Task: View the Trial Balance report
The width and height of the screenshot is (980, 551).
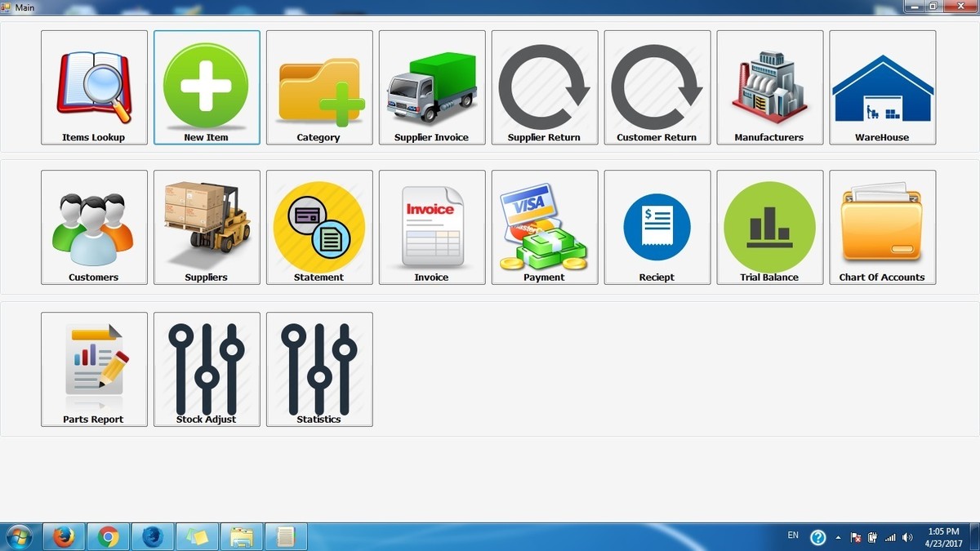Action: (770, 227)
